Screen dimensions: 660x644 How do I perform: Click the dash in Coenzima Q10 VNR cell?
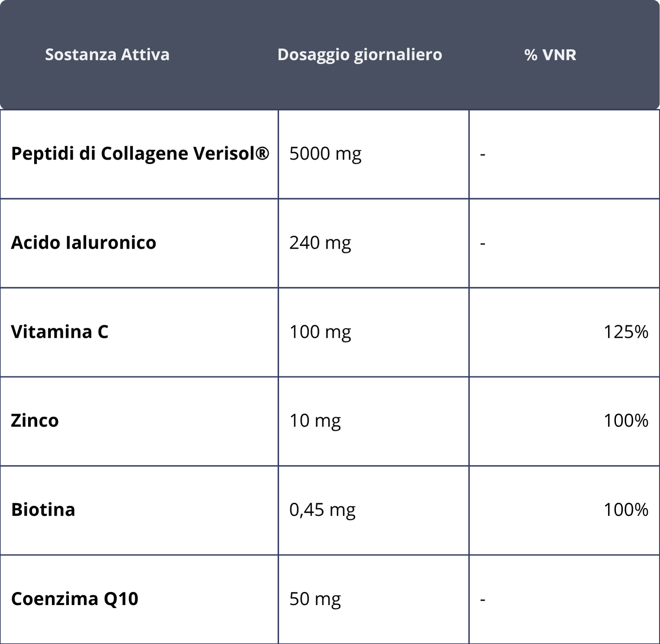(483, 600)
